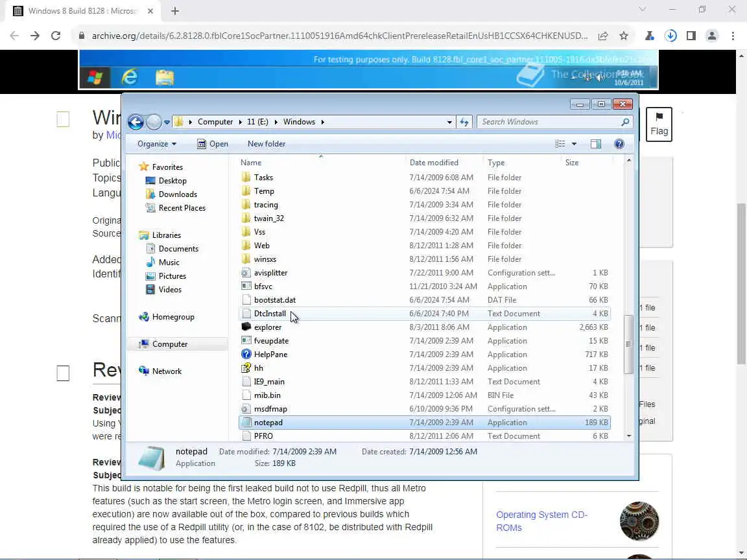Screen dimensions: 747x560
Task: Click the Open toolbar button
Action: click(213, 144)
